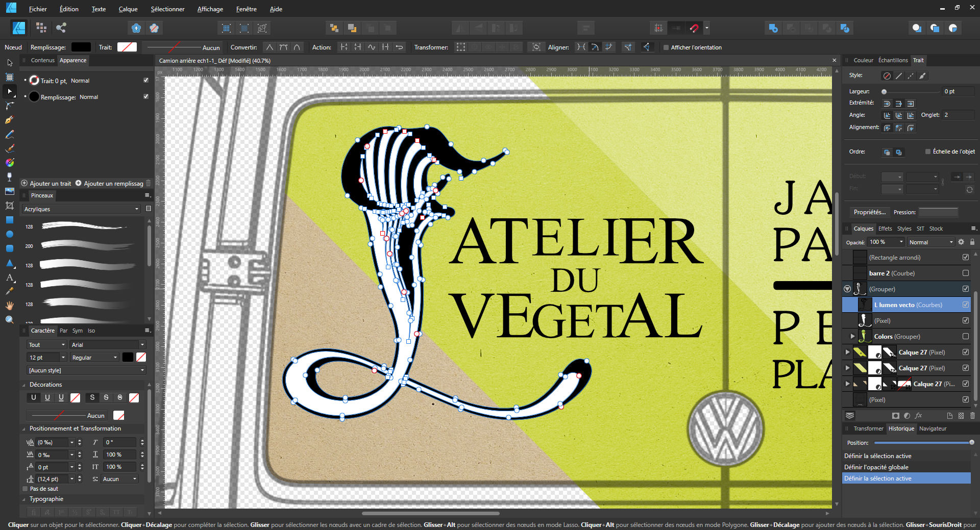Open the Transformer panel tab
980x530 pixels.
pos(868,428)
